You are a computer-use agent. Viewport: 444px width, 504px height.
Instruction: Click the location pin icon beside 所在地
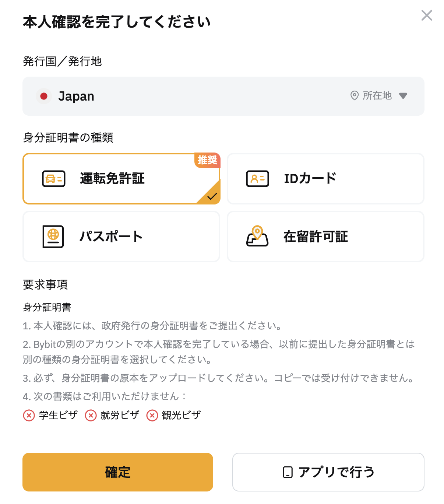coord(355,96)
